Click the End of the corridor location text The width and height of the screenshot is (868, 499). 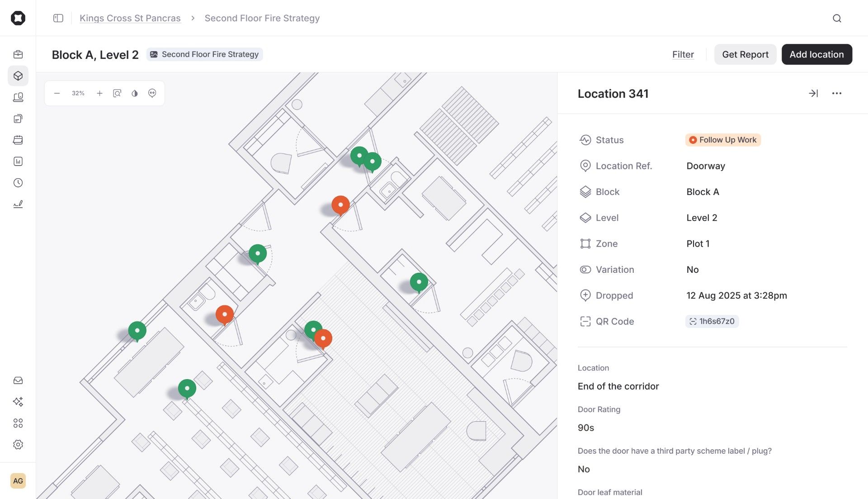[x=618, y=386]
